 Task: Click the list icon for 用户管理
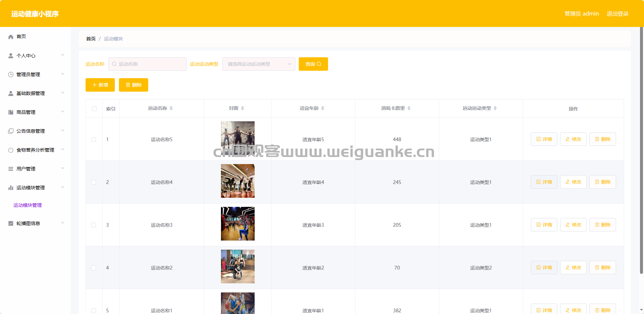coord(11,169)
